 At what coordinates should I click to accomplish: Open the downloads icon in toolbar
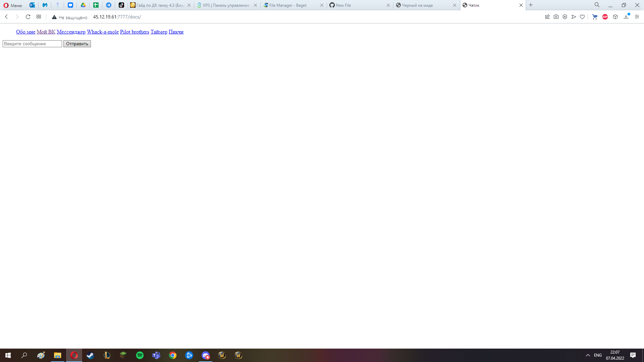626,17
